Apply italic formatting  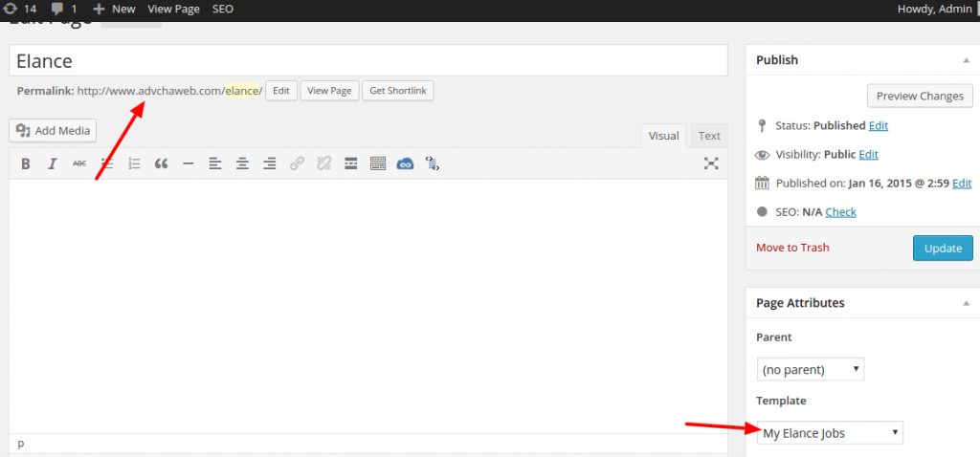(53, 163)
